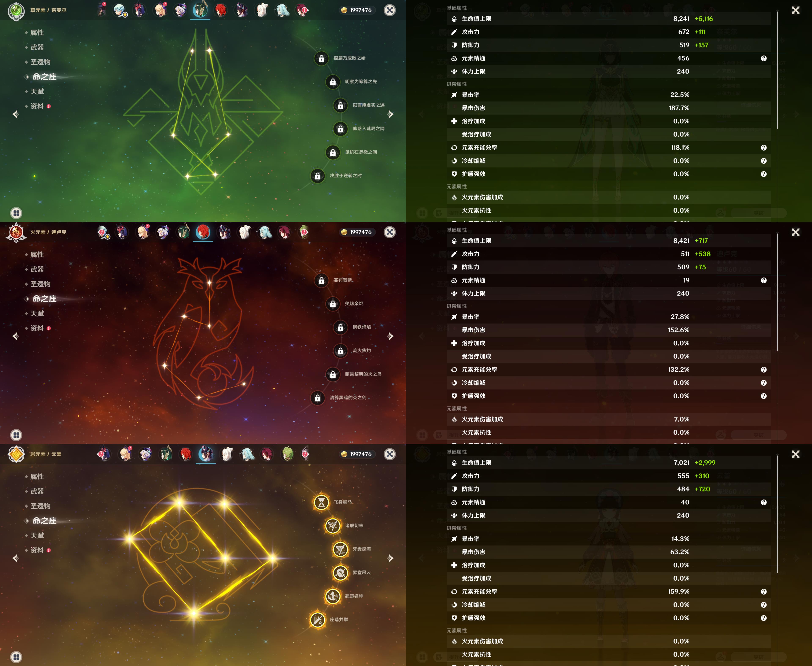Select 命之座 menu on 云堇 screen
812x666 pixels.
pos(45,521)
